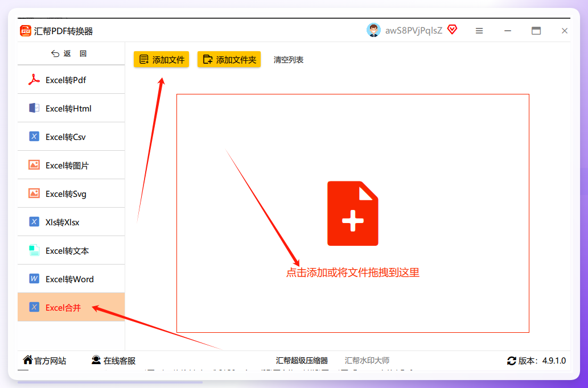Viewport: 588px width, 388px height.
Task: Open the 汇帮水印大师 link
Action: coord(367,361)
